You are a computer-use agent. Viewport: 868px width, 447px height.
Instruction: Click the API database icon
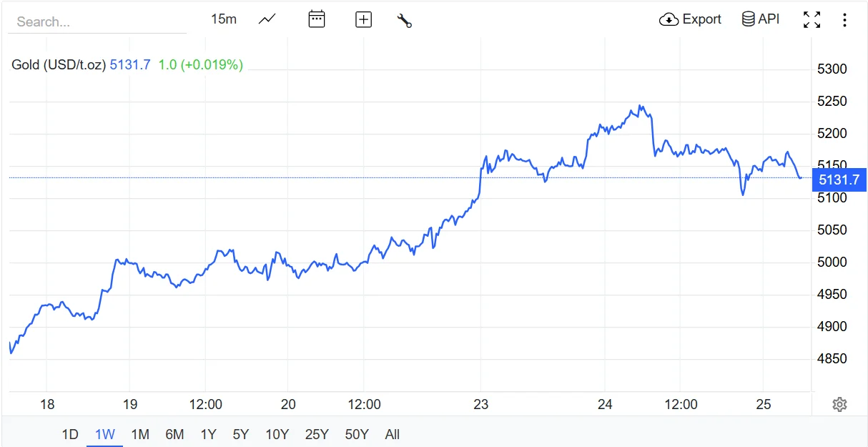749,19
